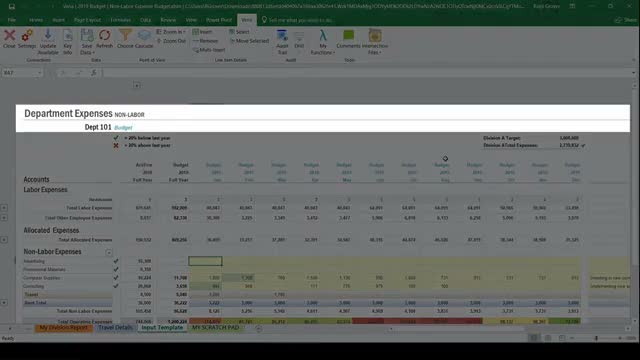Expand the column outline group button
This screenshot has height=360, width=640.
click(x=137, y=85)
